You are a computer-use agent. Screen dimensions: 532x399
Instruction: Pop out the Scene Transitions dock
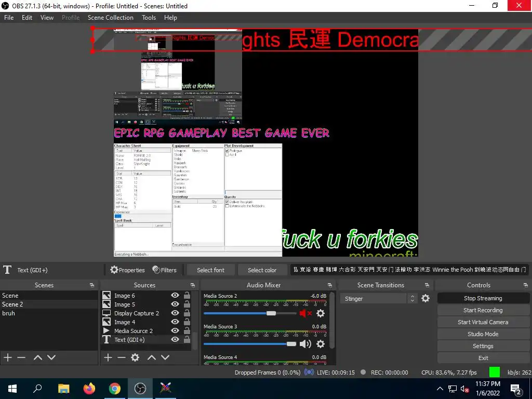427,285
